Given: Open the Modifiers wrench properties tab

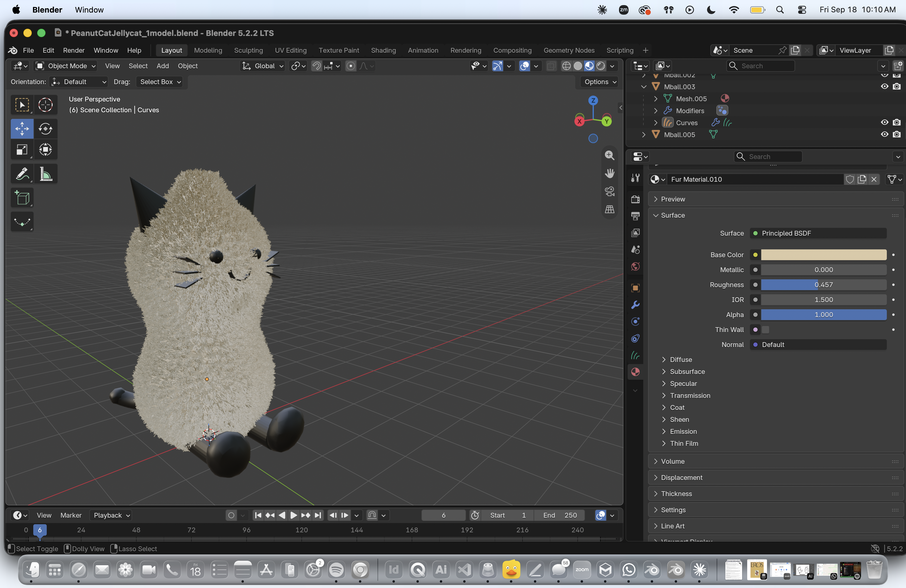Looking at the screenshot, I should click(635, 305).
